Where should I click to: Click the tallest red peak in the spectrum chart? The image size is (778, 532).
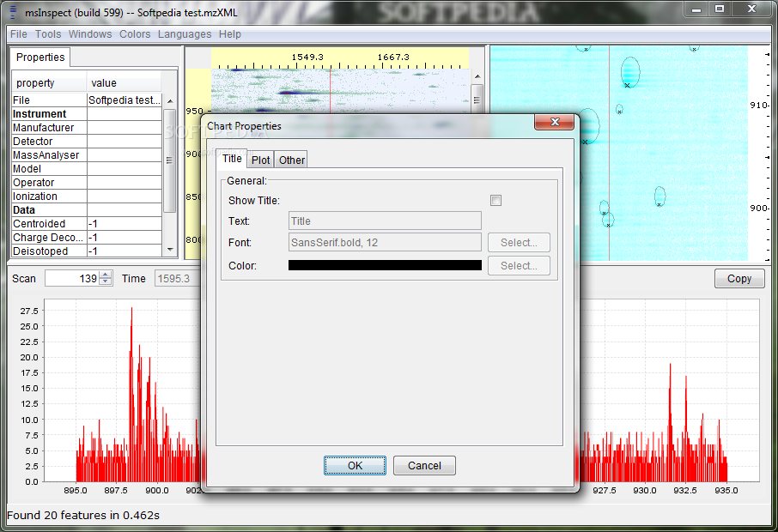[x=131, y=394]
